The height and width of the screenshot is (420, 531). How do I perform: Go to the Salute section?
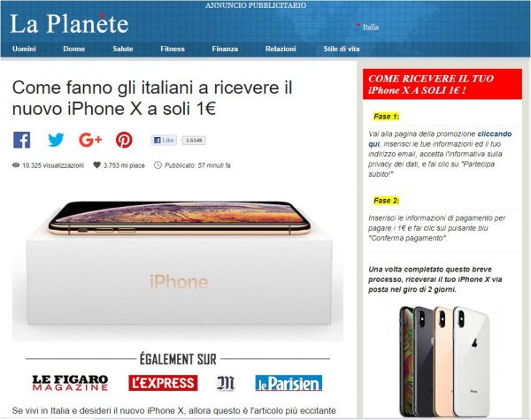pos(123,49)
